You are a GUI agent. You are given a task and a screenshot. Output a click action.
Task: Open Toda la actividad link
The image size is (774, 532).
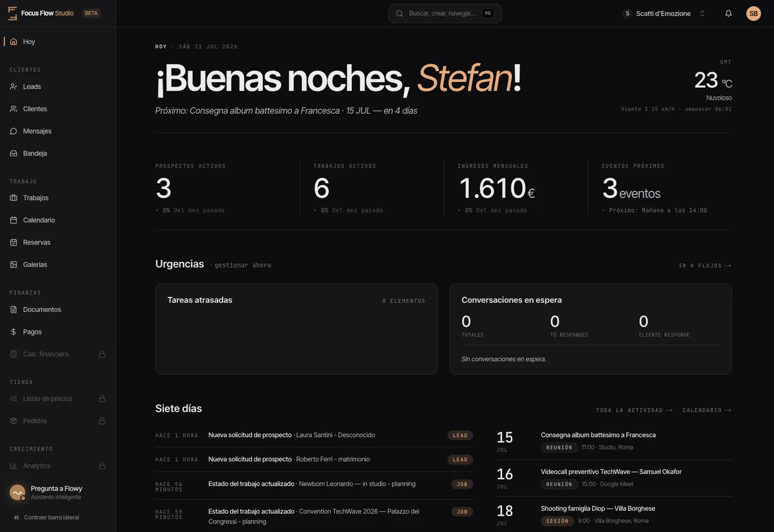pyautogui.click(x=634, y=410)
